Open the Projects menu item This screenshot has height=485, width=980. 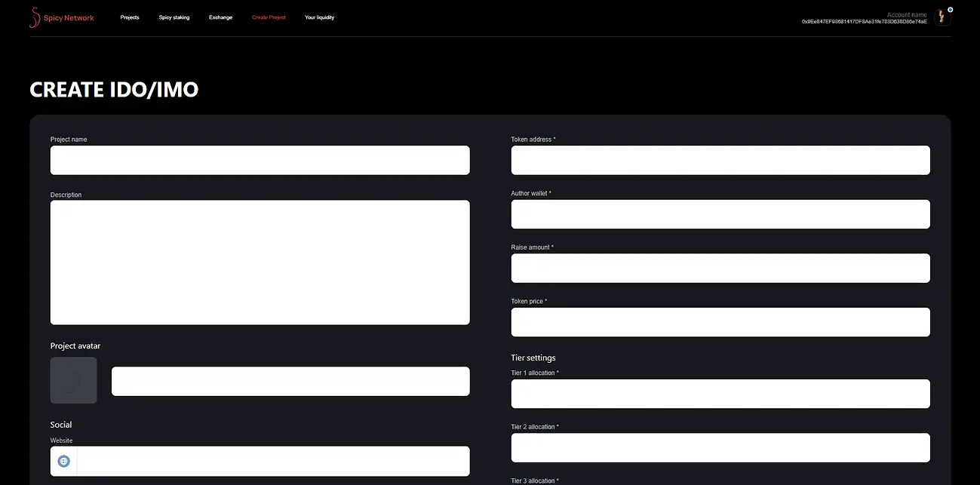[130, 17]
